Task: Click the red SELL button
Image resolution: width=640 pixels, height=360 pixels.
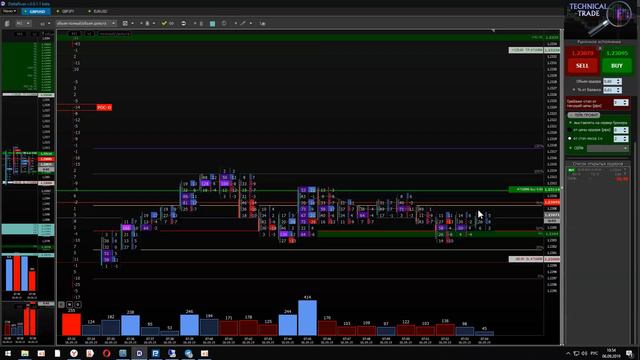Action: pos(582,66)
